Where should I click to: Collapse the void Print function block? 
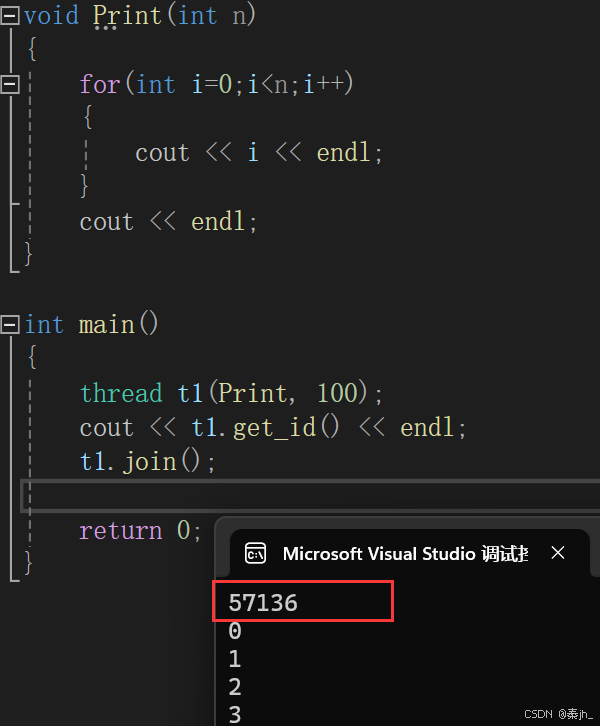10,15
